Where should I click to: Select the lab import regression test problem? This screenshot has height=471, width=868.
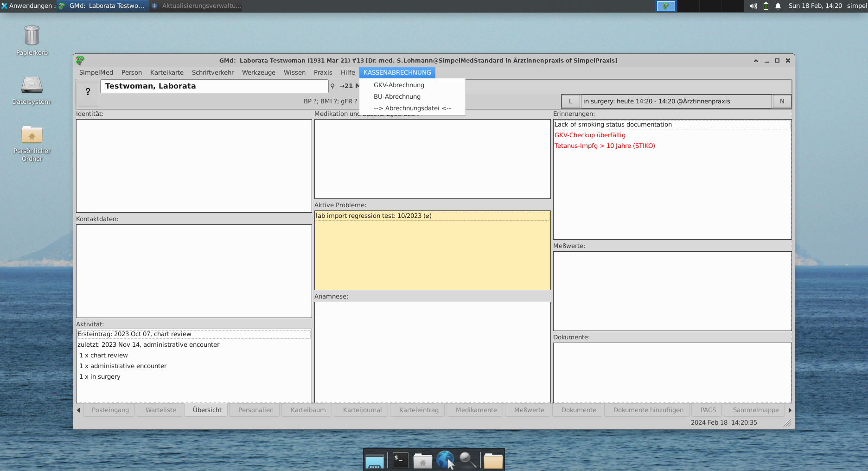(432, 216)
